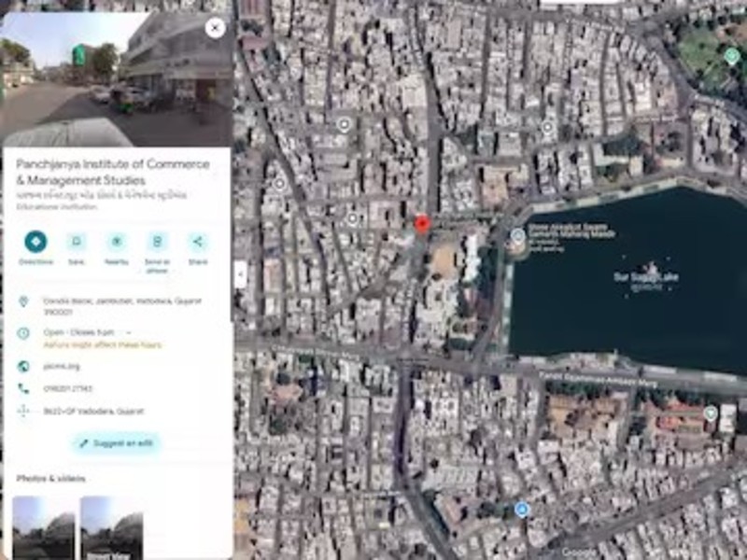This screenshot has height=560, width=747.
Task: Click the orange holiday hours notice
Action: 103,344
